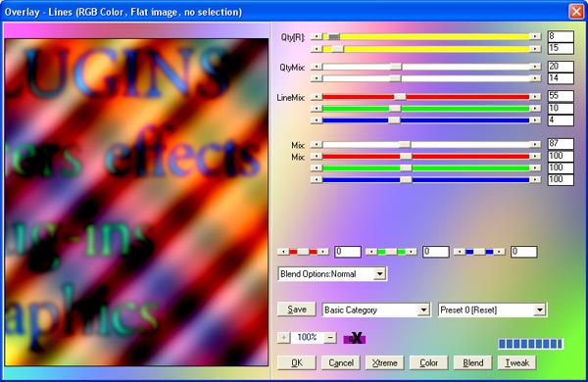Zoom out preview with minus button
The width and height of the screenshot is (588, 382).
[330, 338]
